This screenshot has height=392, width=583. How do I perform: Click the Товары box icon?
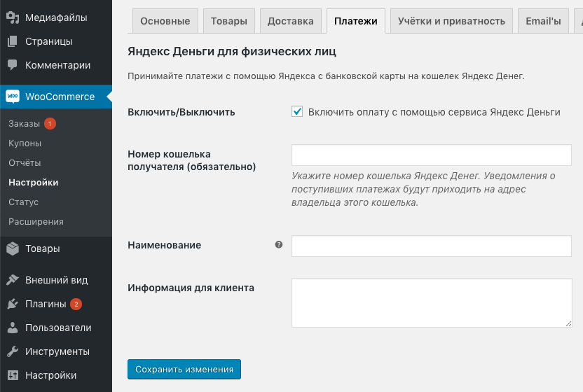coord(13,248)
